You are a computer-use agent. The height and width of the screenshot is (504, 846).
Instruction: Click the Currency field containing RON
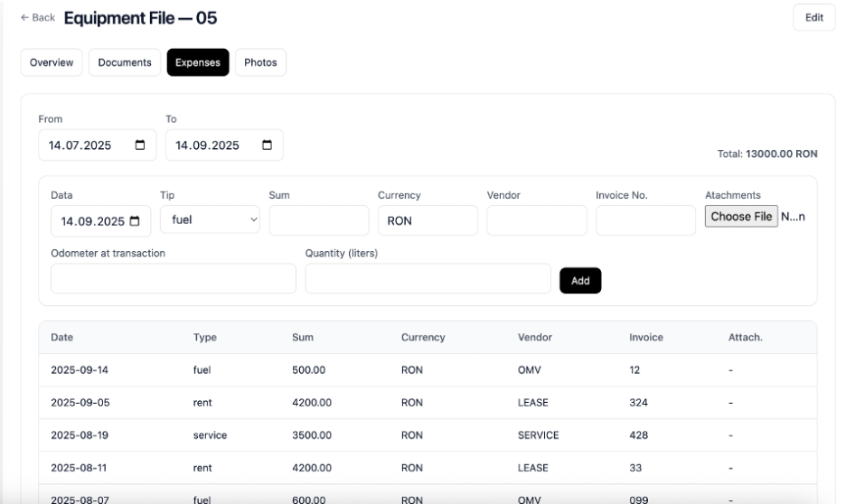coord(428,220)
